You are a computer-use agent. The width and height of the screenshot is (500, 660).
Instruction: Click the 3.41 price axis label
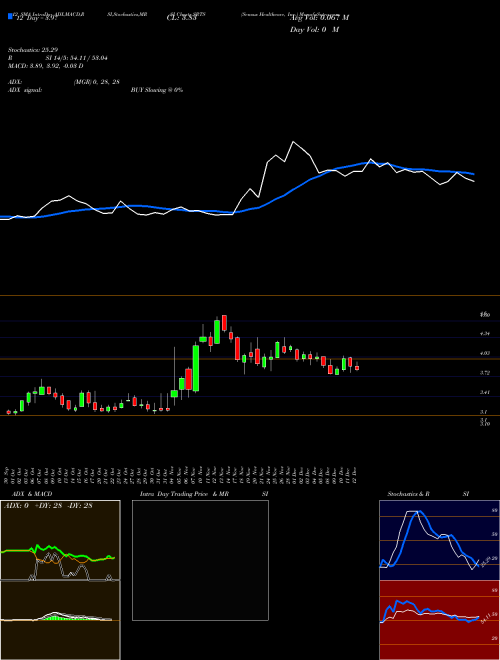484,392
